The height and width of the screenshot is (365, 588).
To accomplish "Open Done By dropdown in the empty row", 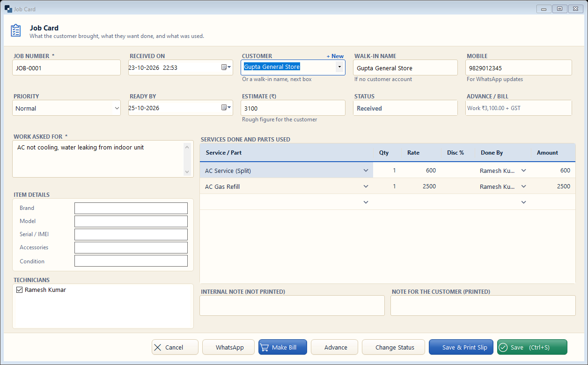I will pyautogui.click(x=524, y=202).
